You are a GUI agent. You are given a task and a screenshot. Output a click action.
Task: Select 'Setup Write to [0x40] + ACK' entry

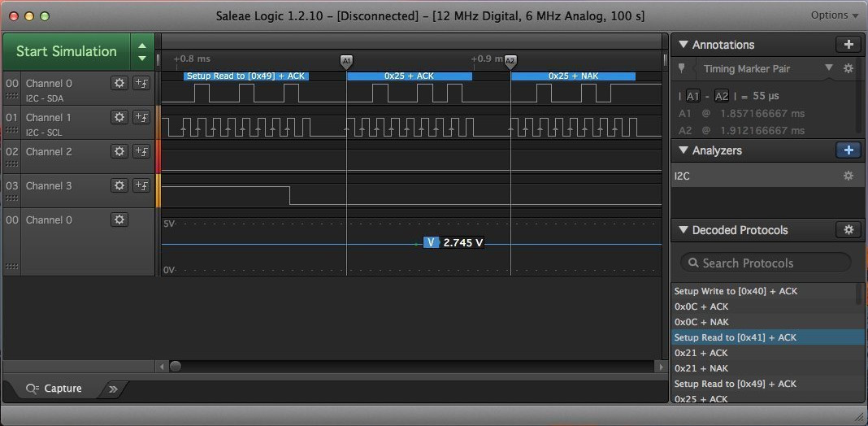pos(735,291)
